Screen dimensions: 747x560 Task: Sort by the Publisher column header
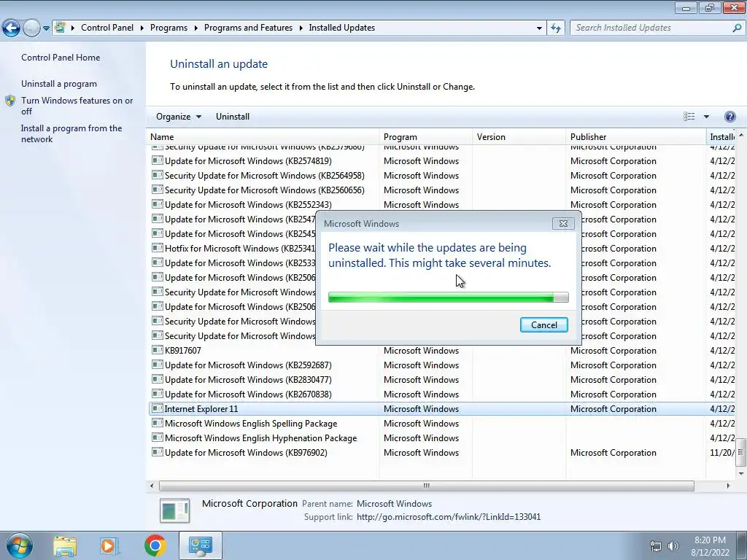[636, 136]
